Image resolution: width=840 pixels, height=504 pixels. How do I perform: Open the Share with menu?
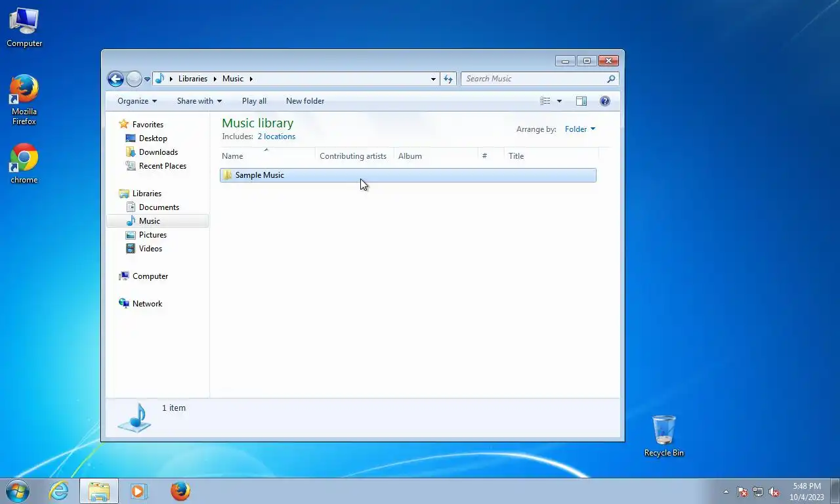pyautogui.click(x=199, y=101)
